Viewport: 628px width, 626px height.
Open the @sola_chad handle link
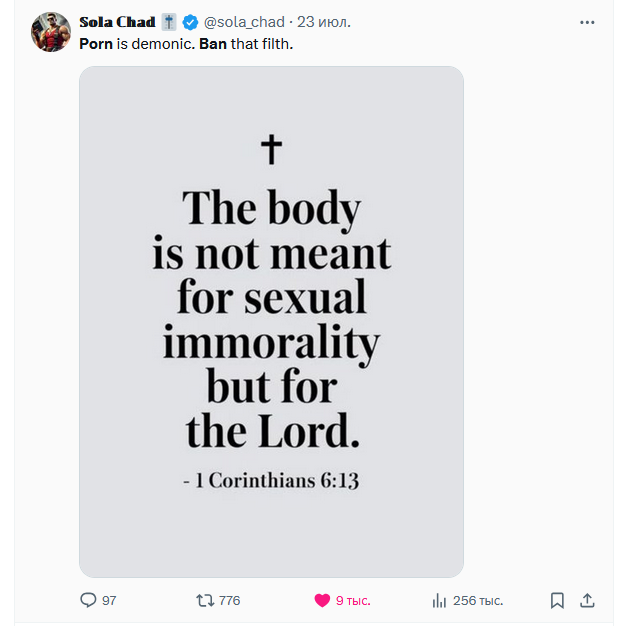pyautogui.click(x=244, y=22)
